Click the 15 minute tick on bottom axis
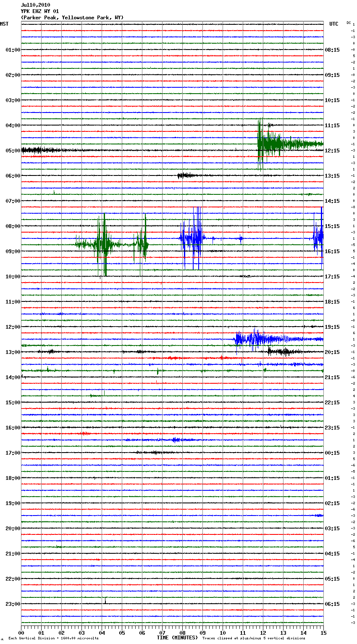Screen dimensions: 357x644 [323, 633]
